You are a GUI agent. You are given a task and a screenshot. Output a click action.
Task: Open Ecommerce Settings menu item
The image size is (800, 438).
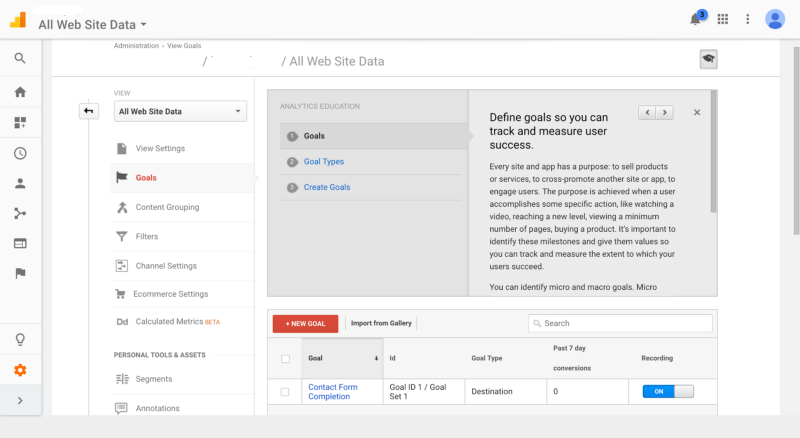tap(171, 294)
